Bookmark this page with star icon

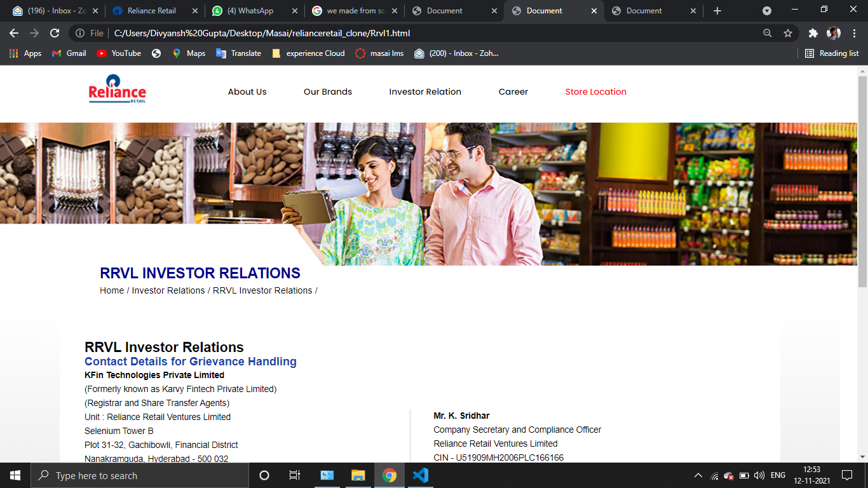(x=788, y=33)
